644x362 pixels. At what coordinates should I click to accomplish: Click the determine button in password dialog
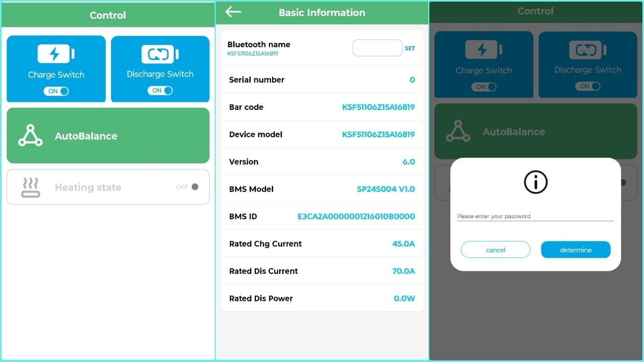pyautogui.click(x=576, y=250)
